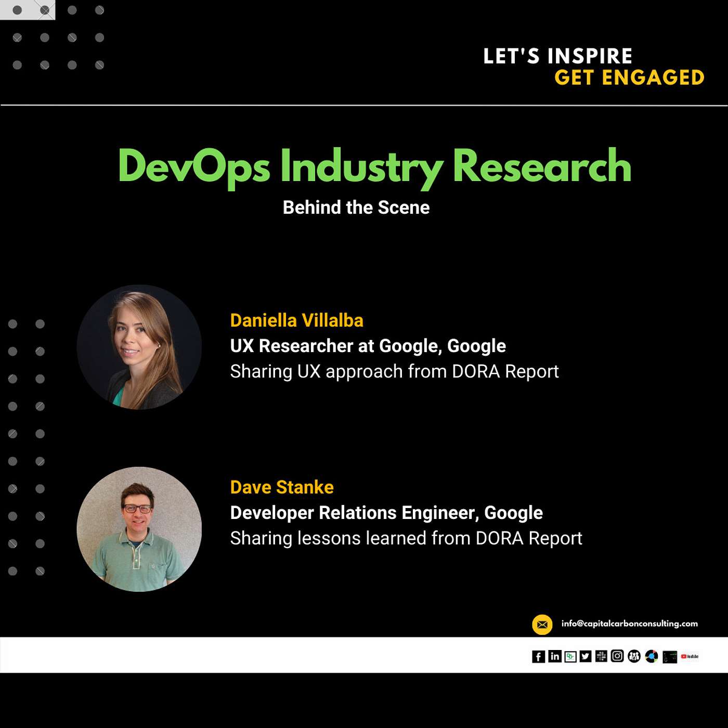Image resolution: width=728 pixels, height=728 pixels.
Task: Click the group of people icon
Action: coord(634,656)
